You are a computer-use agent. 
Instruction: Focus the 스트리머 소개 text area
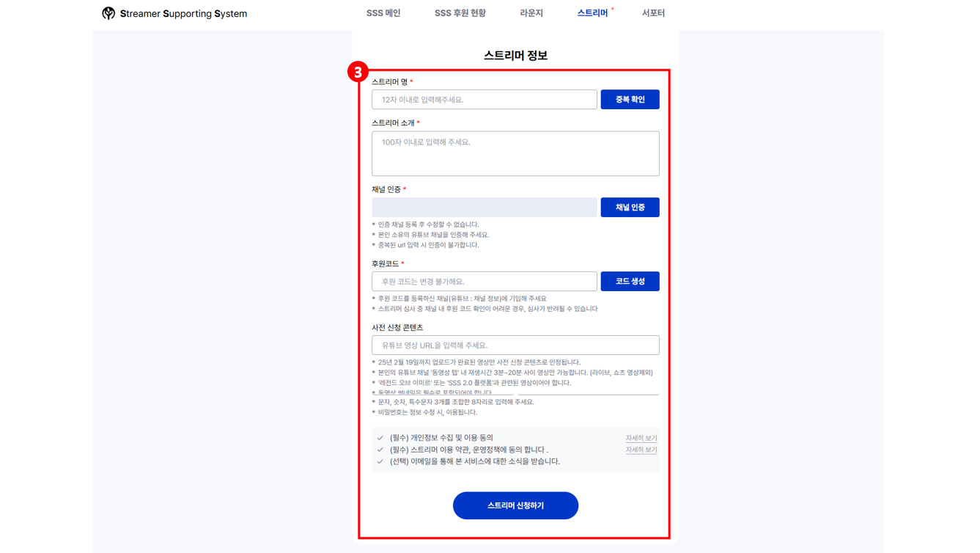point(515,153)
